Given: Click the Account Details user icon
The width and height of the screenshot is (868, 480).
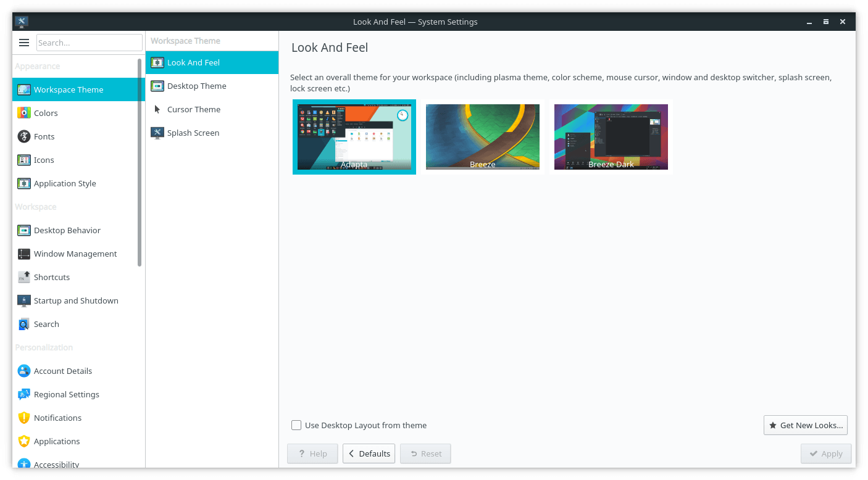Looking at the screenshot, I should click(x=24, y=371).
